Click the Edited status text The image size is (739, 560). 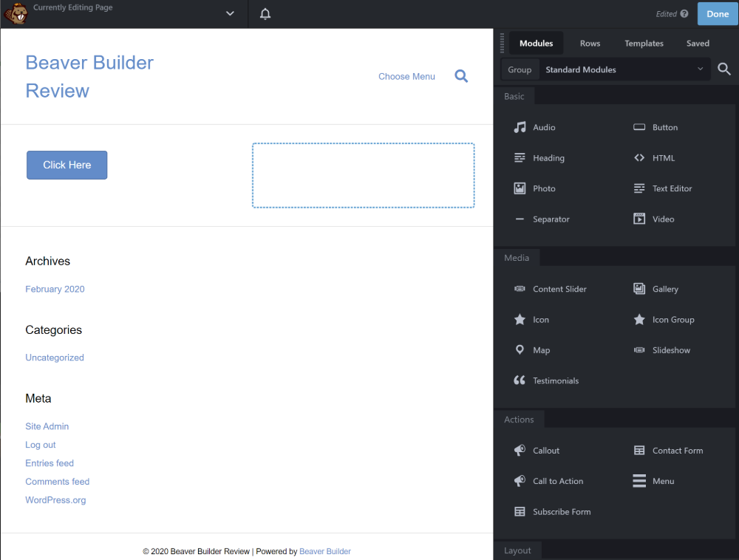coord(666,14)
